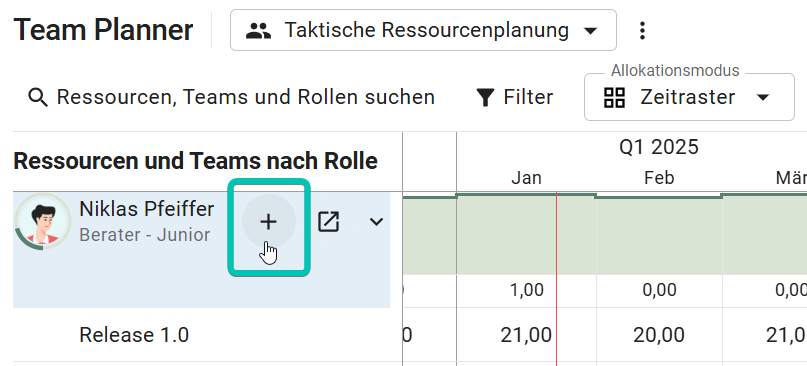Image resolution: width=807 pixels, height=366 pixels.
Task: Click the Q1 2025 quarter header
Action: coord(659,147)
